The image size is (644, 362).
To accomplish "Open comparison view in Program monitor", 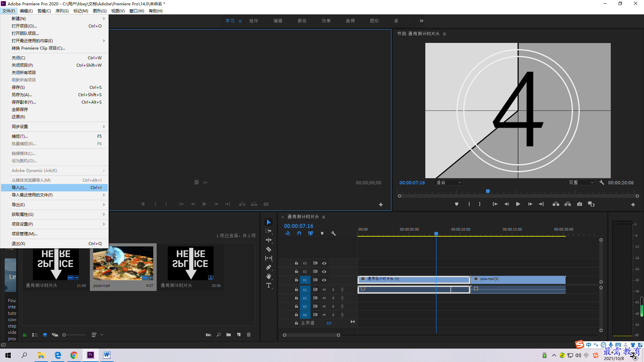I will coord(591,204).
